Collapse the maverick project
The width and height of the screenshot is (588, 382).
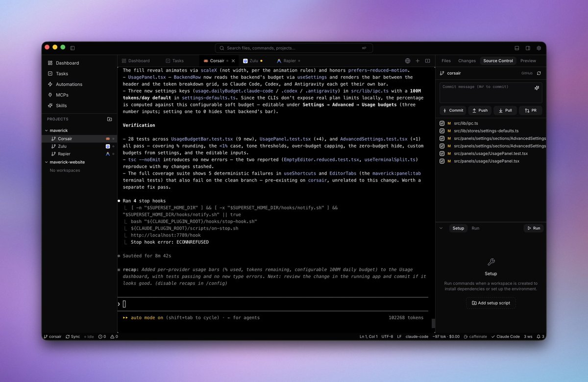47,130
